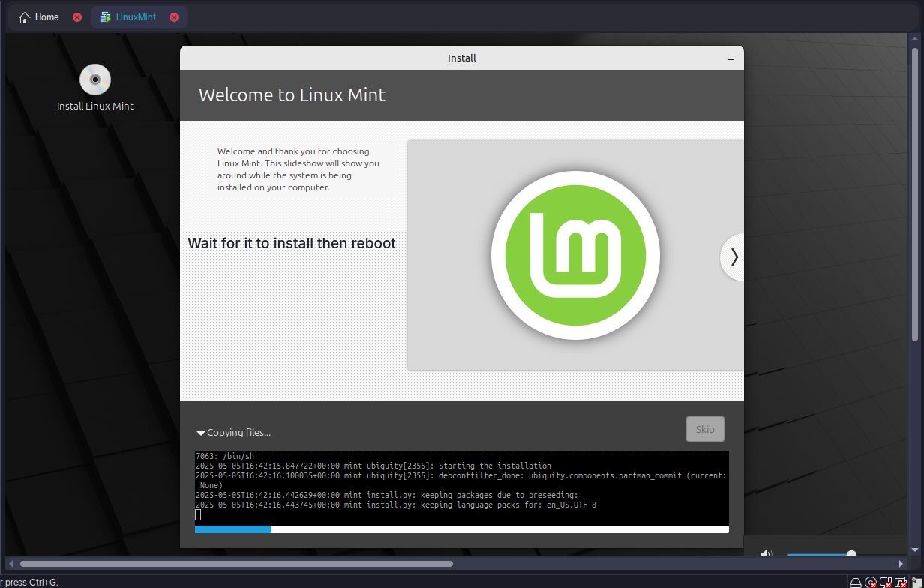Click inside the installer terminal log
The width and height of the screenshot is (924, 588).
[461, 487]
